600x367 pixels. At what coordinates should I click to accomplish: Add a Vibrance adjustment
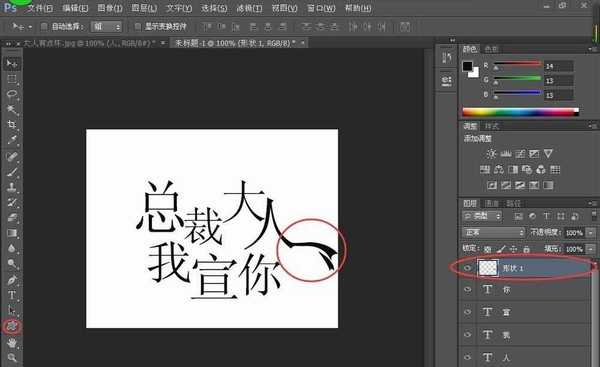pyautogui.click(x=548, y=154)
